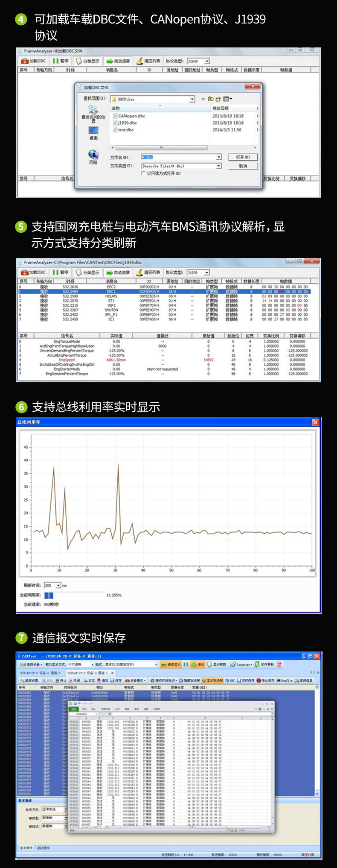Click 分类显示 in the 未加载DBC文件 window toolbar
Viewport: 337px width, 868px height.
point(87,61)
